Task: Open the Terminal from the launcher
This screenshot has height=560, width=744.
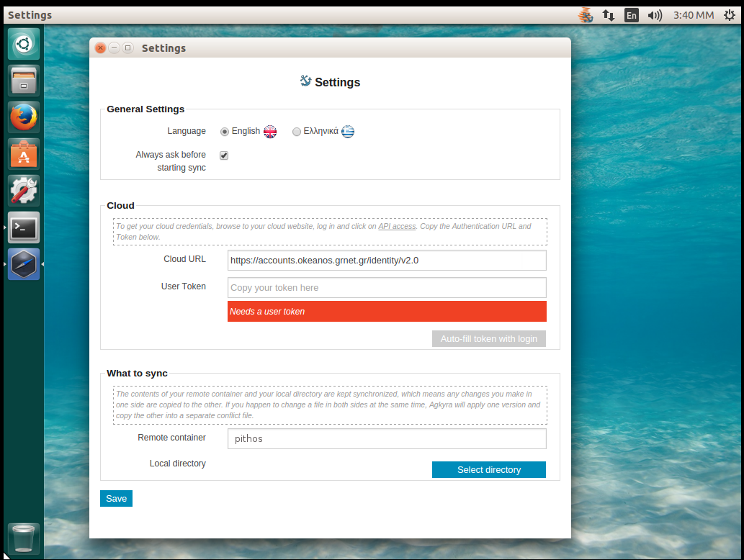Action: pyautogui.click(x=24, y=227)
